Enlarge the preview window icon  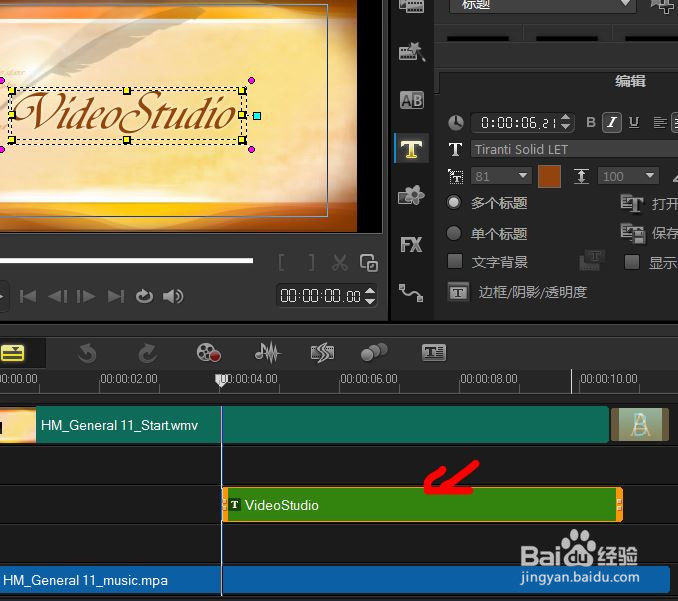click(x=369, y=262)
